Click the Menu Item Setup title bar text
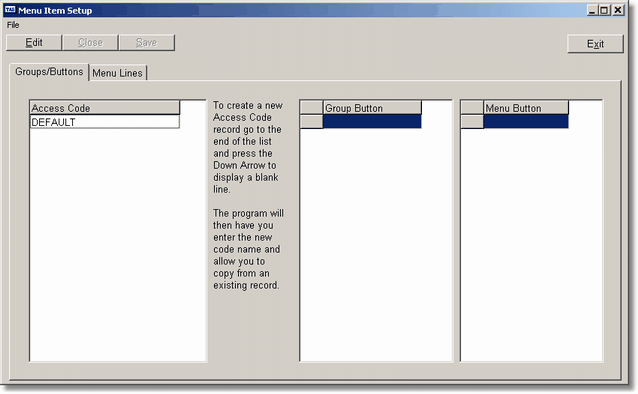Screen dimensions: 638x394 (55, 11)
